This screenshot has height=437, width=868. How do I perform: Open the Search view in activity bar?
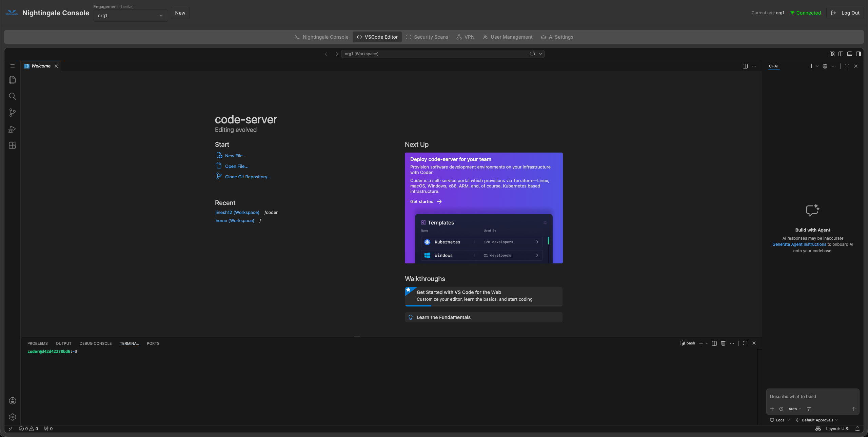tap(12, 96)
